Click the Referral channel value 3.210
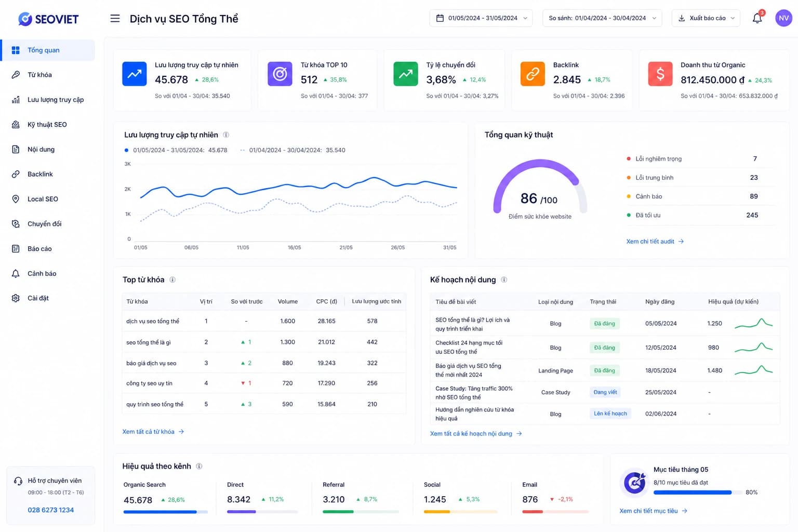 pos(334,499)
